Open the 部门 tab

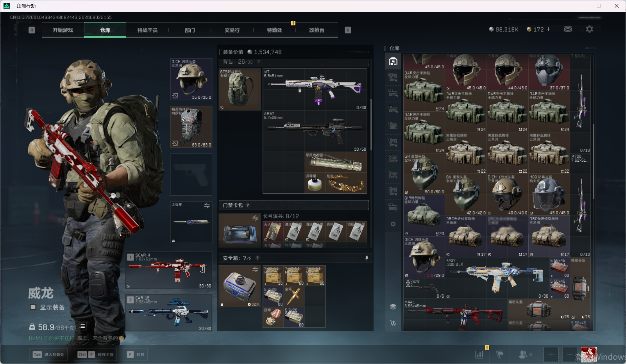(x=190, y=30)
